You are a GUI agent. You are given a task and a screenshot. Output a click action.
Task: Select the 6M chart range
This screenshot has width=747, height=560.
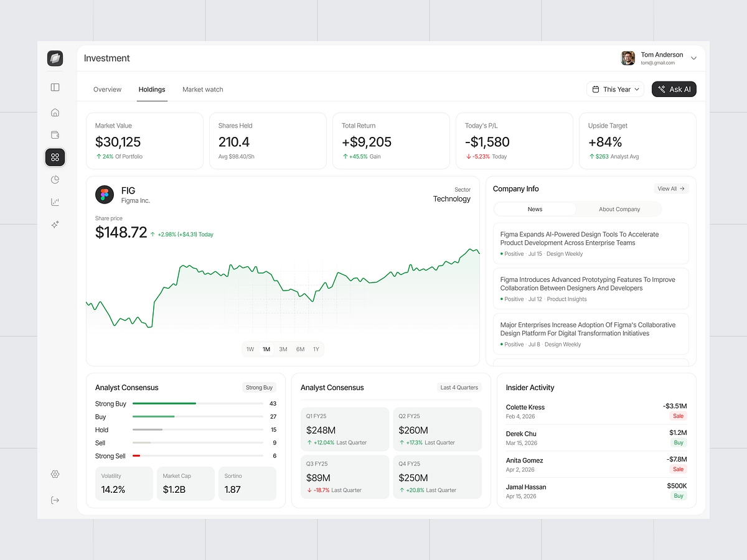tap(300, 349)
